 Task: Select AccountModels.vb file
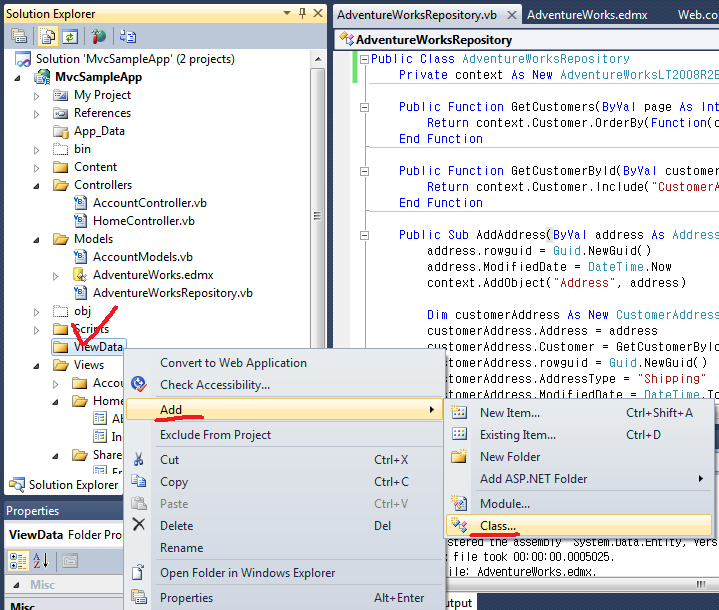tap(143, 257)
